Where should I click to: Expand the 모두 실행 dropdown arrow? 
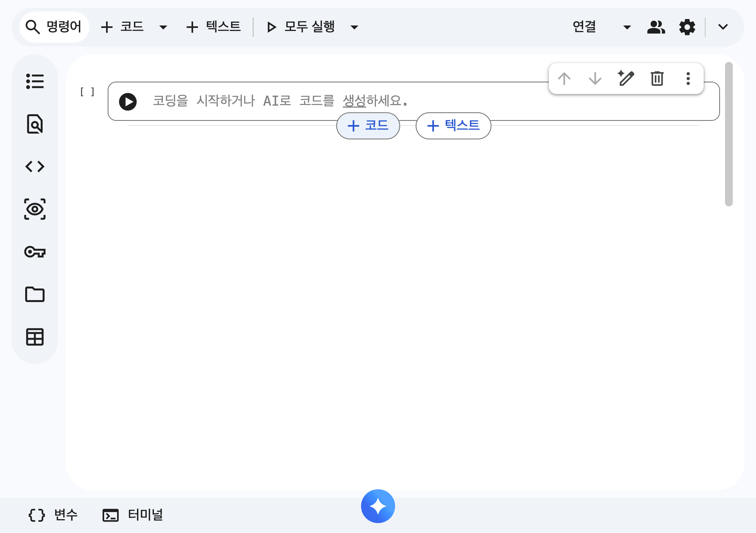point(354,27)
